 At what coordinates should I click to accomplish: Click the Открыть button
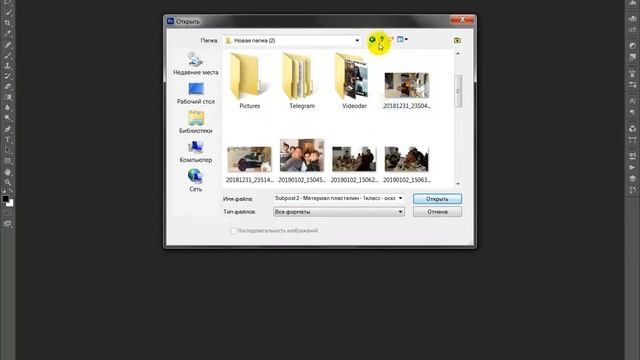[437, 199]
